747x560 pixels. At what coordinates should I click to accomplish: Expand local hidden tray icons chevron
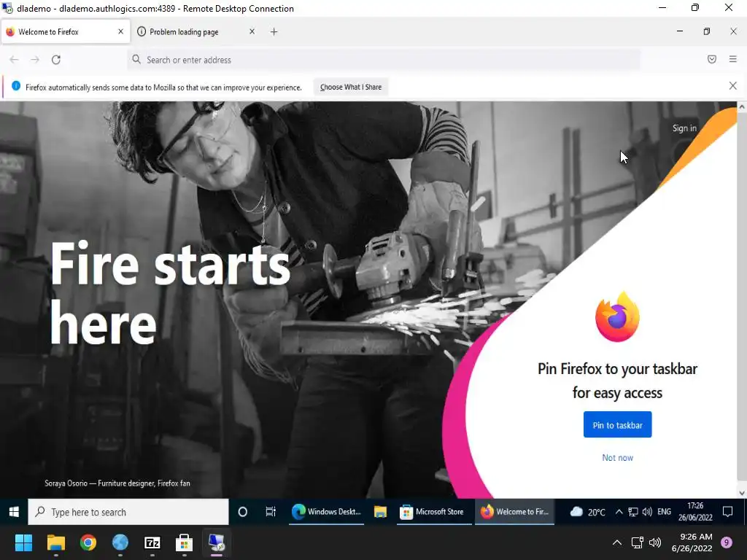click(x=617, y=542)
